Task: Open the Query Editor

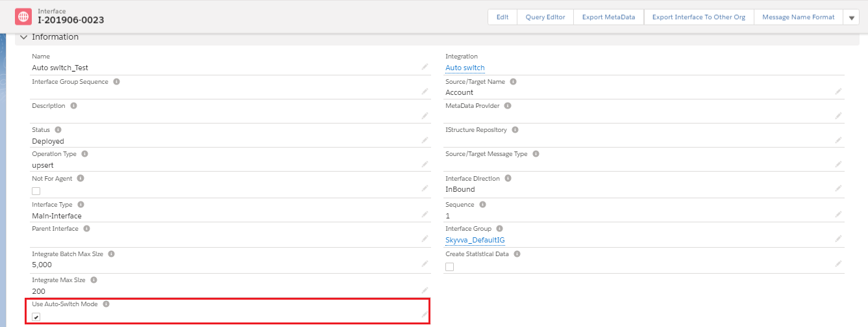Action: (x=545, y=17)
